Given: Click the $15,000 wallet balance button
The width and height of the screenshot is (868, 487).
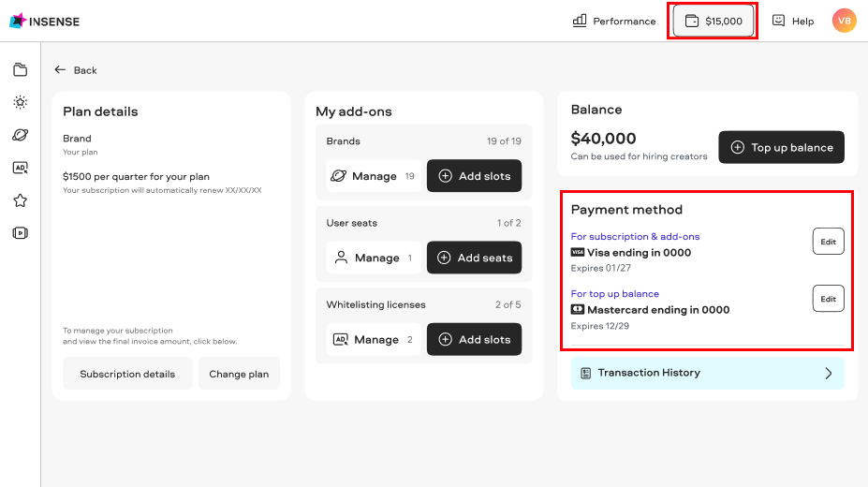Looking at the screenshot, I should point(713,21).
